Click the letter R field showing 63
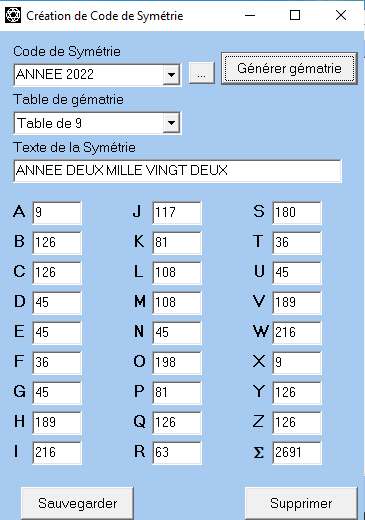Viewport: 365px width, 520px height. 177,452
